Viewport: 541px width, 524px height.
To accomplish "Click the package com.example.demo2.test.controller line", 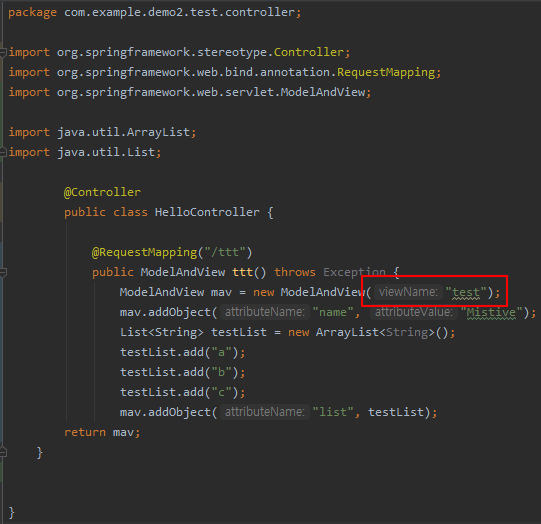I will [155, 13].
